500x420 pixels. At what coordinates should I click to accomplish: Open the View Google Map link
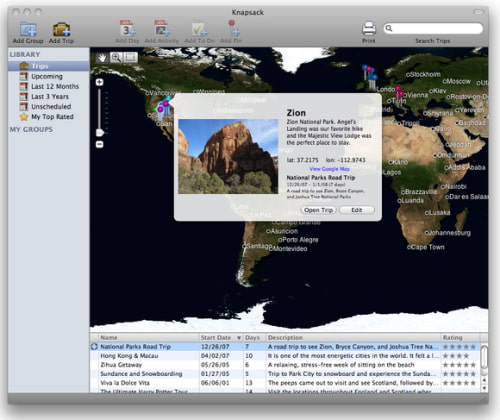pyautogui.click(x=329, y=169)
